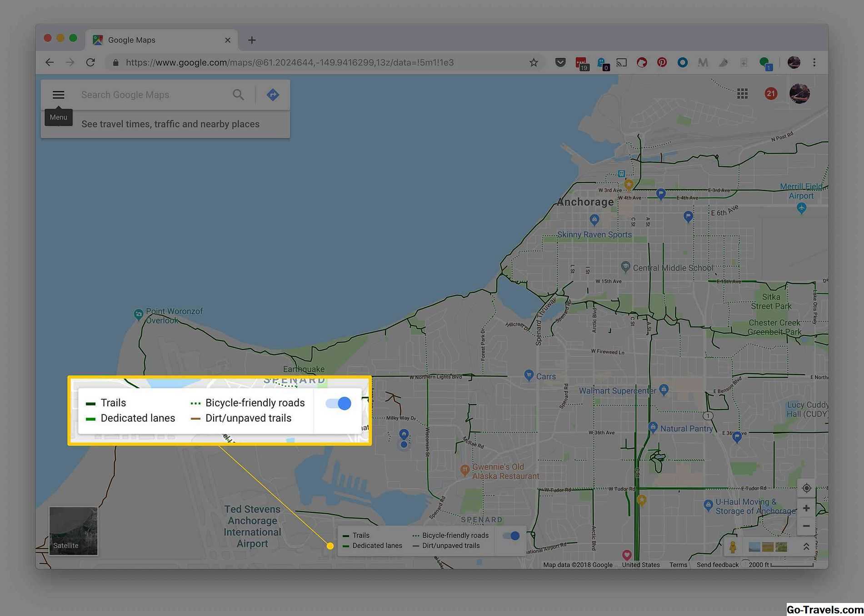
Task: Expand the imagery strip chevron
Action: 806,547
